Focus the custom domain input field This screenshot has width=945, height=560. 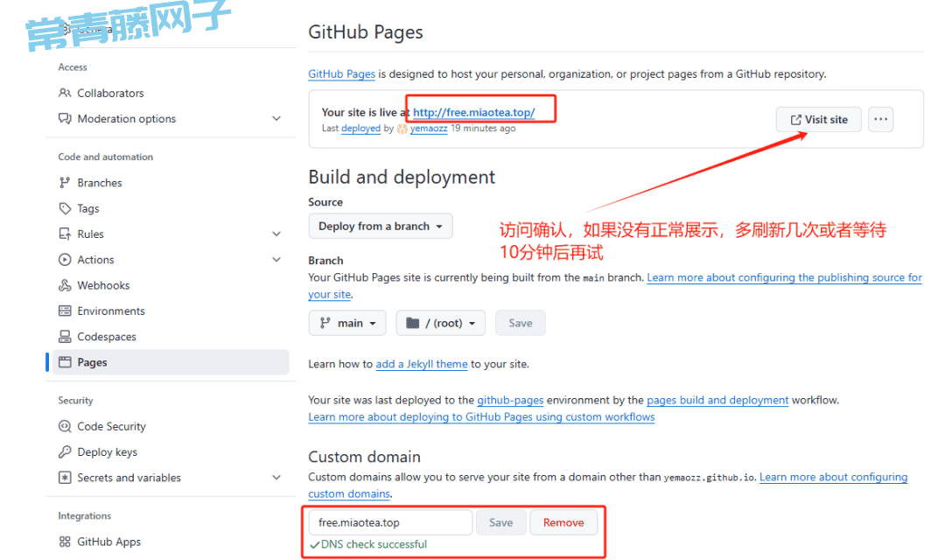click(390, 522)
